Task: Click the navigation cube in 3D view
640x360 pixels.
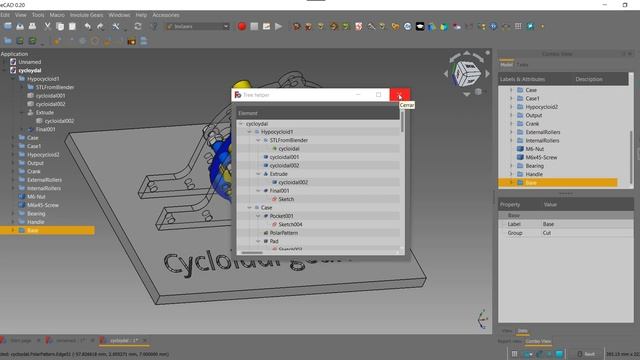Action: [467, 73]
